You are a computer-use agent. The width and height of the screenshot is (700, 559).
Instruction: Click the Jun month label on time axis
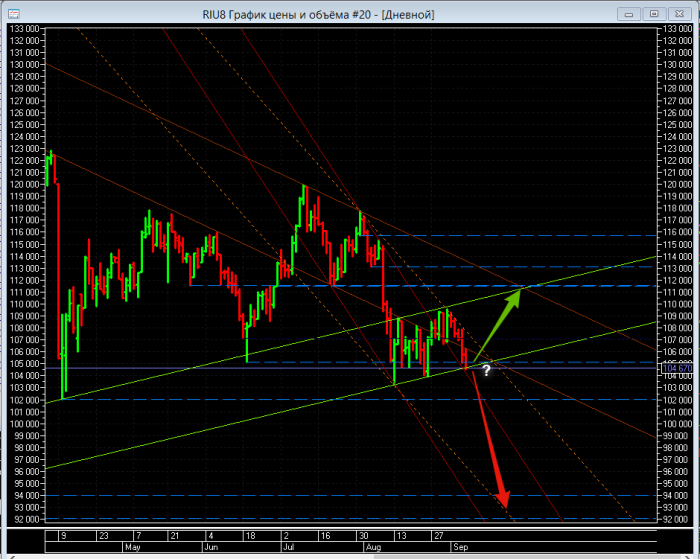(211, 548)
